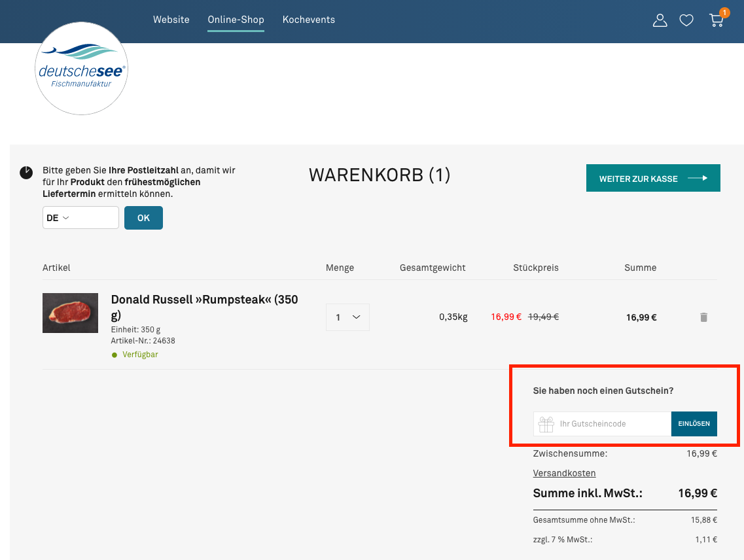The image size is (744, 560).
Task: Open the shopping cart icon
Action: [717, 20]
